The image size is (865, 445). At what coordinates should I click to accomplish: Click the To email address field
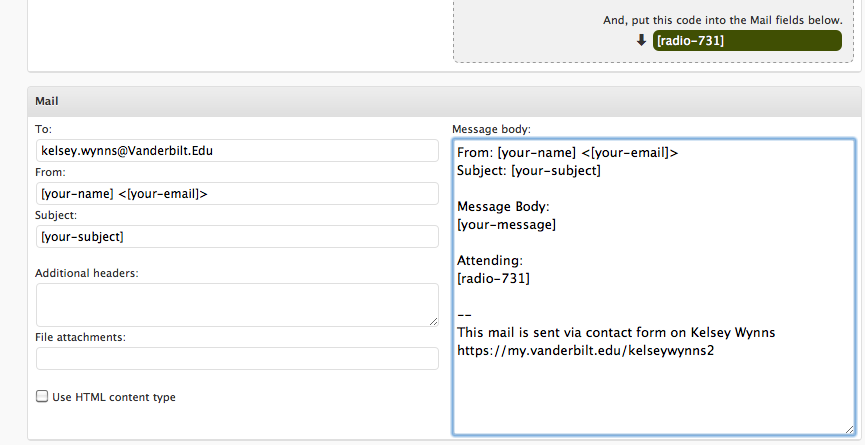coord(237,150)
